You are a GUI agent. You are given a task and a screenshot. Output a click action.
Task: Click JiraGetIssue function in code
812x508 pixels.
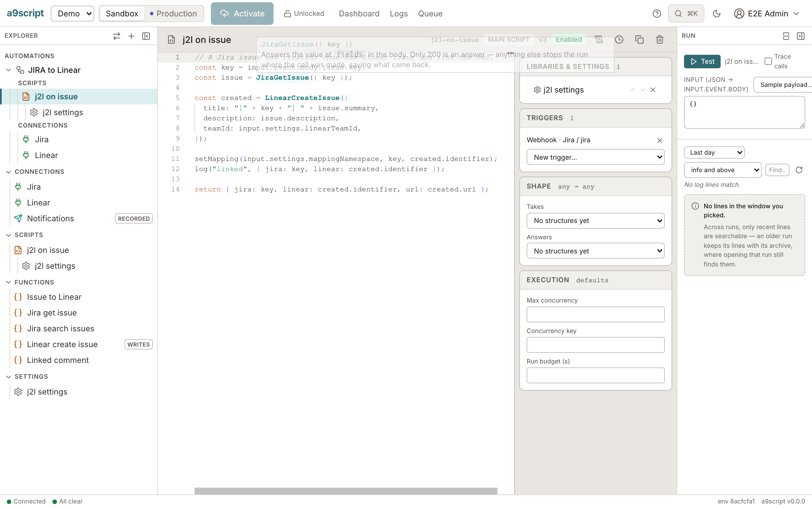tap(283, 78)
